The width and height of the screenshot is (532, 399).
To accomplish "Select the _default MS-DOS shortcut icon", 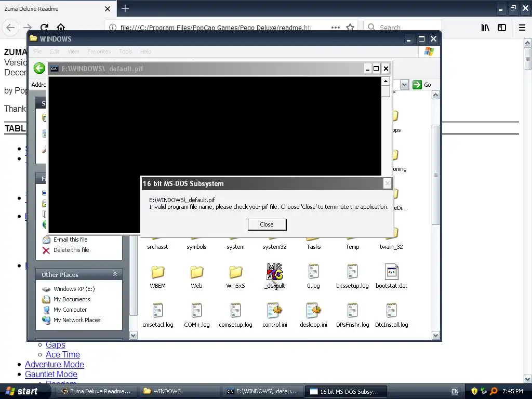I will pos(274,272).
